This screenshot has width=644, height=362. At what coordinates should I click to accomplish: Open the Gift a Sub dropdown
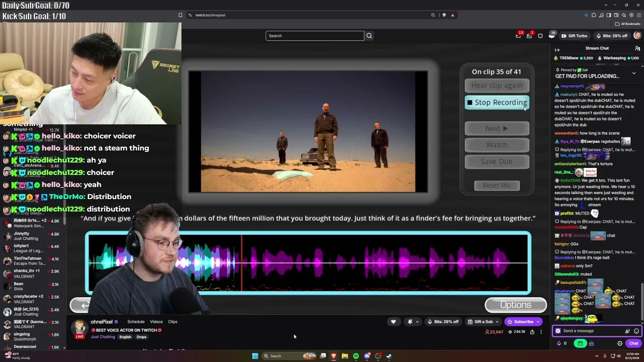click(484, 322)
